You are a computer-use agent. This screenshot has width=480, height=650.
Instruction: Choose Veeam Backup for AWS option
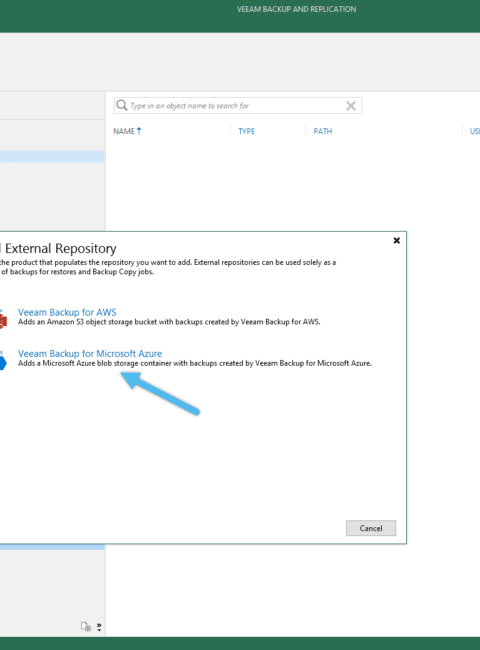tap(67, 312)
